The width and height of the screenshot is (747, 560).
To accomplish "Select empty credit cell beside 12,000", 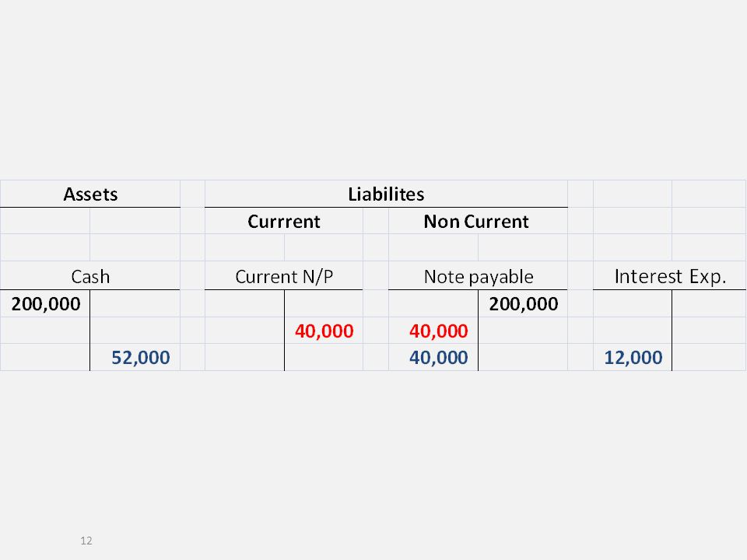I will (x=709, y=357).
